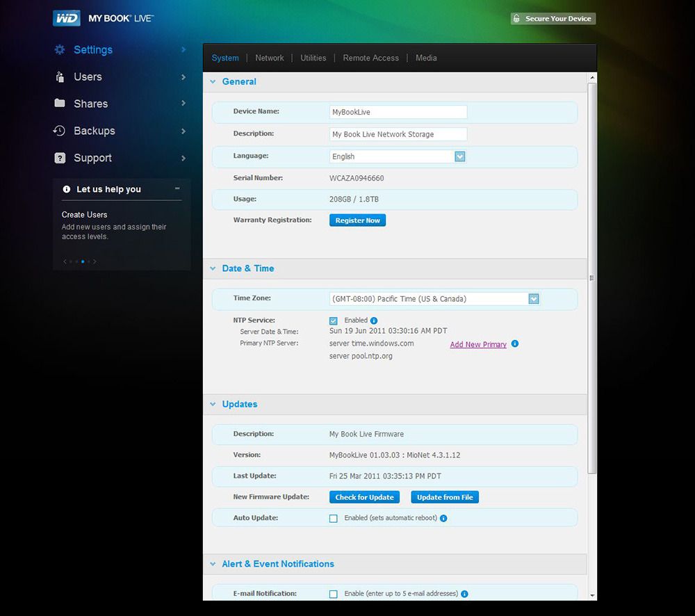Click the usage value 208GB / 1.8TB
The height and width of the screenshot is (616, 695).
pyautogui.click(x=354, y=200)
